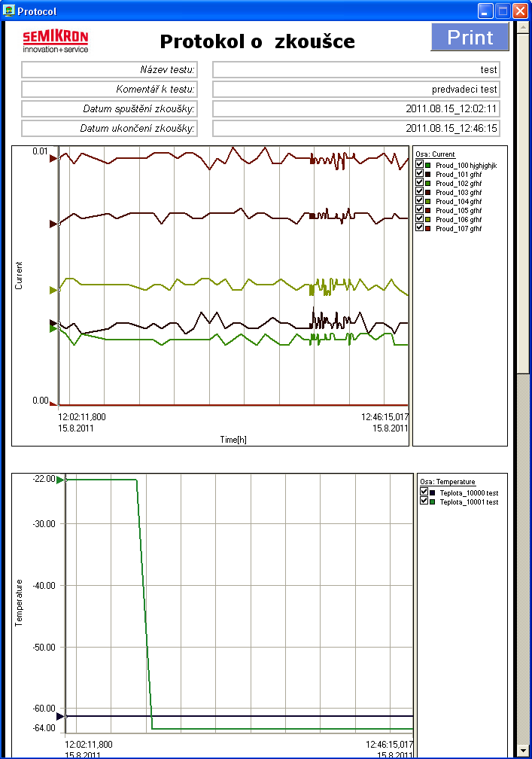Click the topmost dark red cursor arrow on Current chart

tap(53, 159)
